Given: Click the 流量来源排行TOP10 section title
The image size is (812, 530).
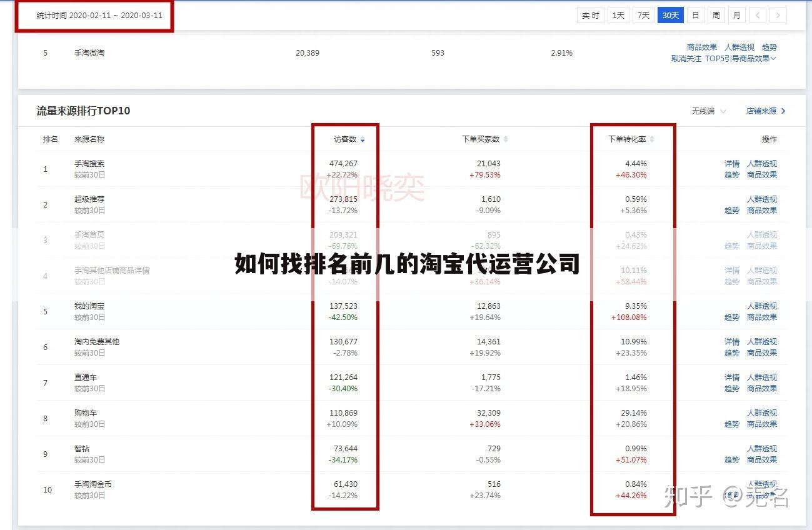Looking at the screenshot, I should pos(83,111).
